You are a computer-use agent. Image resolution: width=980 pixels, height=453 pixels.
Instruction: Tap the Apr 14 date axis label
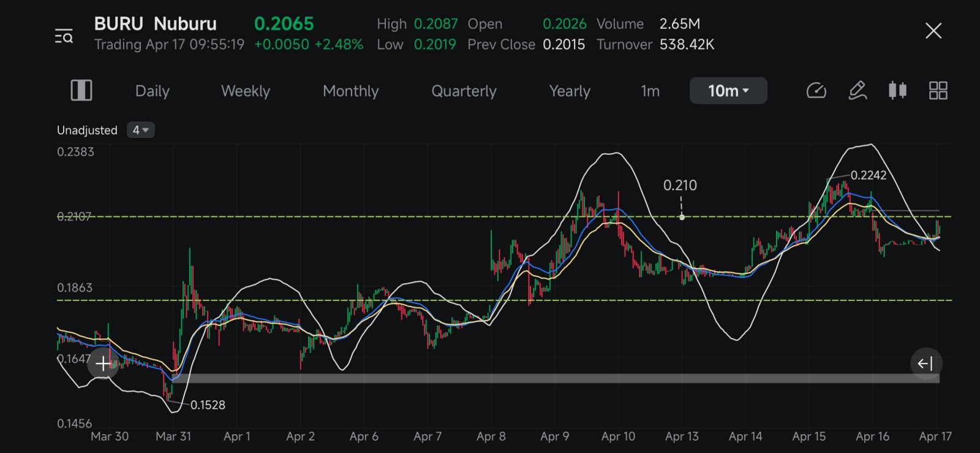[745, 436]
